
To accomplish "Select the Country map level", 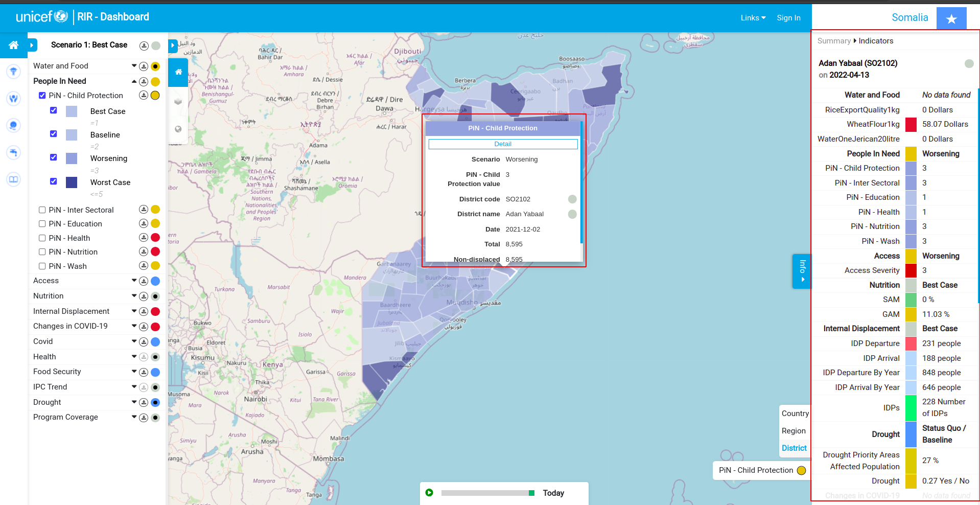I will tap(795, 414).
